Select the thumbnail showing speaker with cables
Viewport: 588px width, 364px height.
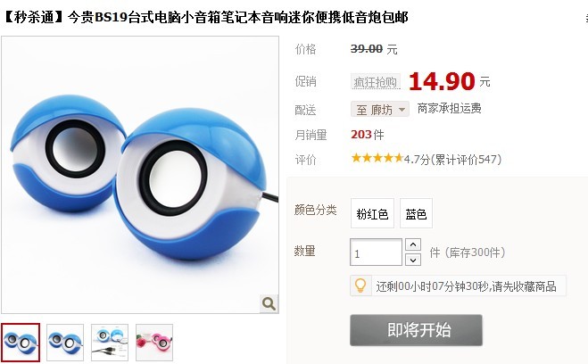pyautogui.click(x=110, y=343)
